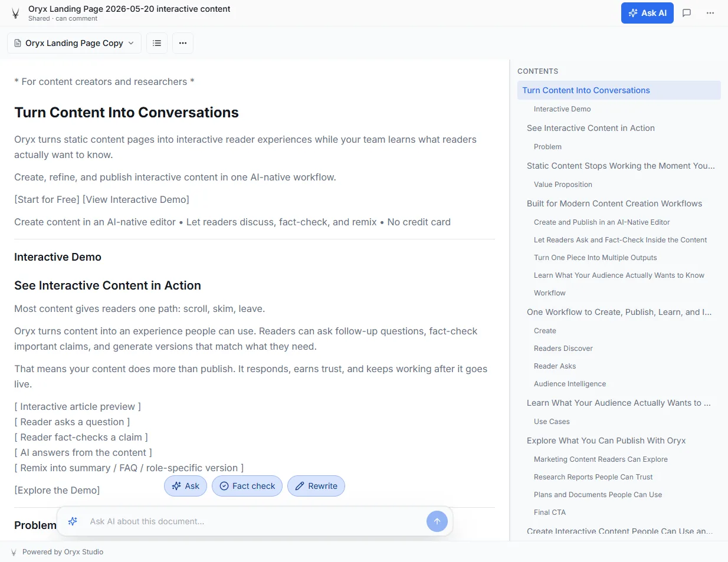The height and width of the screenshot is (562, 728).
Task: Select Final CTA in contents
Action: [549, 512]
